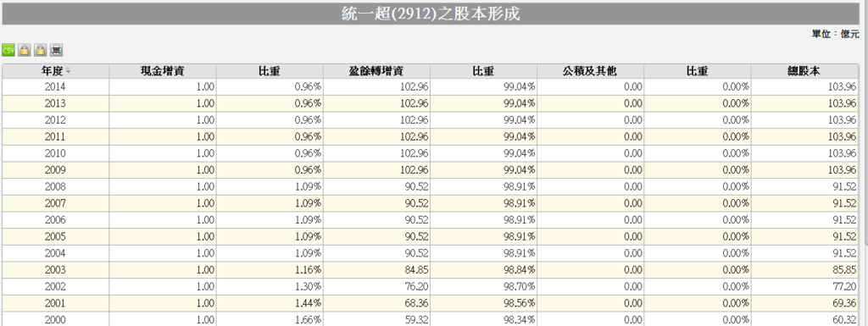This screenshot has height=326, width=868.
Task: Click the 98.70% cell
Action: (x=483, y=287)
